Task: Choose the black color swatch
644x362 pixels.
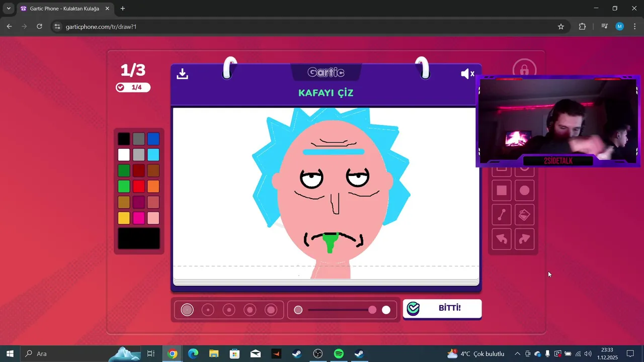Action: click(124, 139)
